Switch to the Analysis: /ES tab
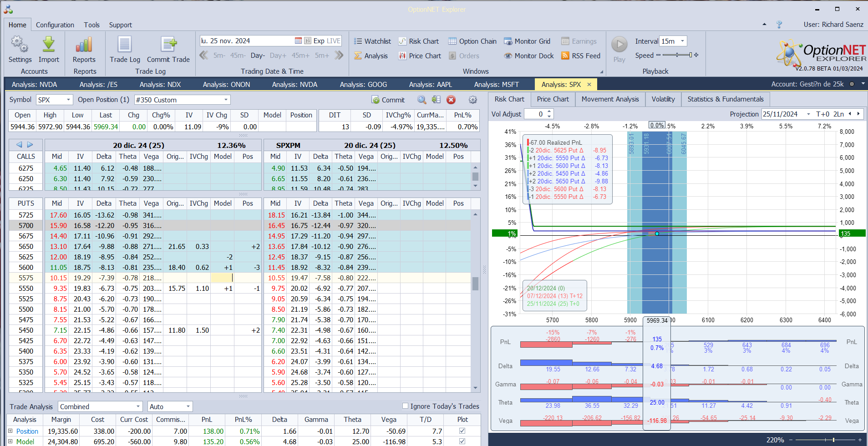 coord(98,85)
